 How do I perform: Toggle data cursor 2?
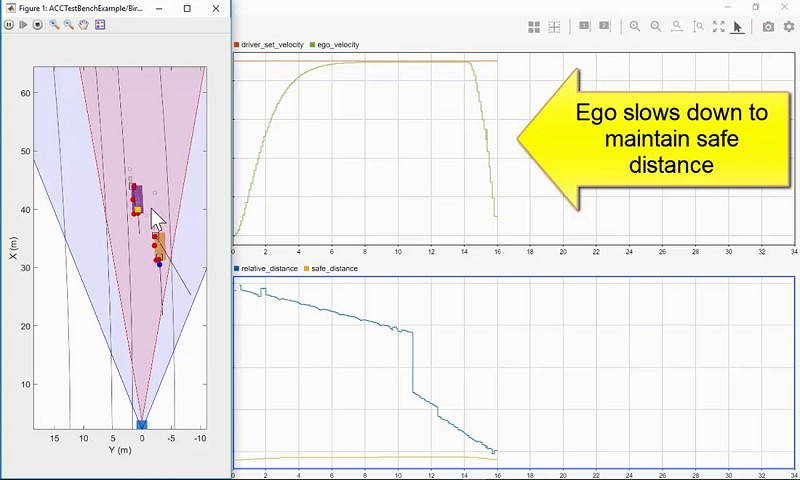click(606, 27)
